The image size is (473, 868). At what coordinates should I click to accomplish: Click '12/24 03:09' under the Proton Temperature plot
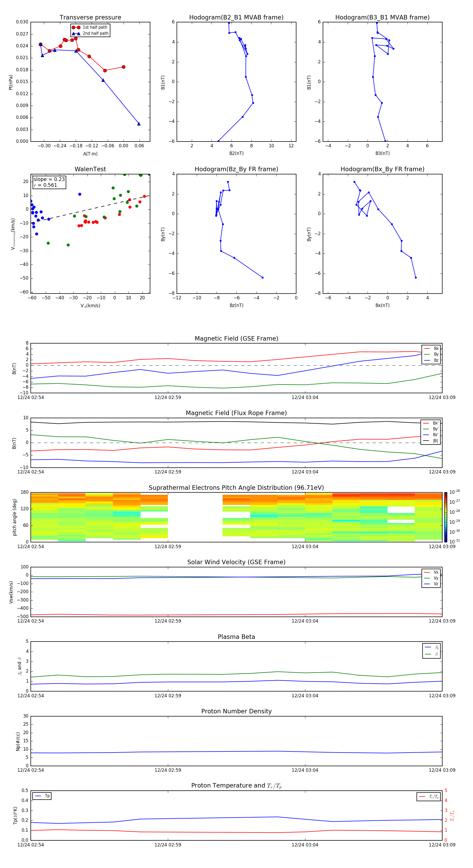click(442, 845)
